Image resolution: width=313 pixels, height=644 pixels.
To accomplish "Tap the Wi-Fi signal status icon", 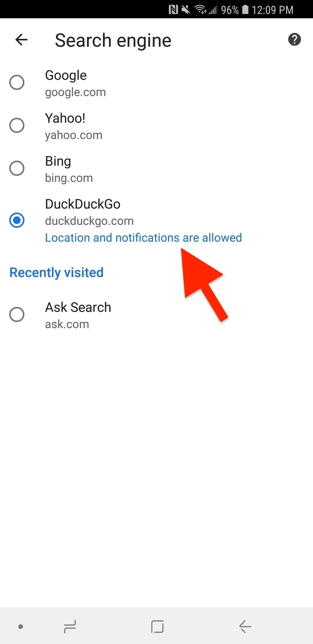I will (x=201, y=10).
